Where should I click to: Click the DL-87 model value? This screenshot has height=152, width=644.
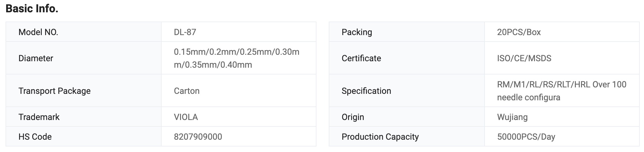click(185, 32)
